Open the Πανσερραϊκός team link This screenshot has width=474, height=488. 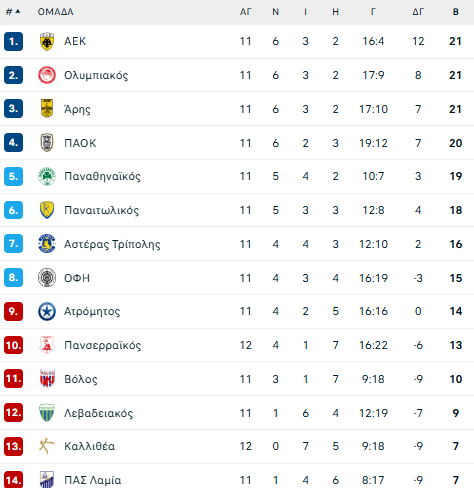103,345
